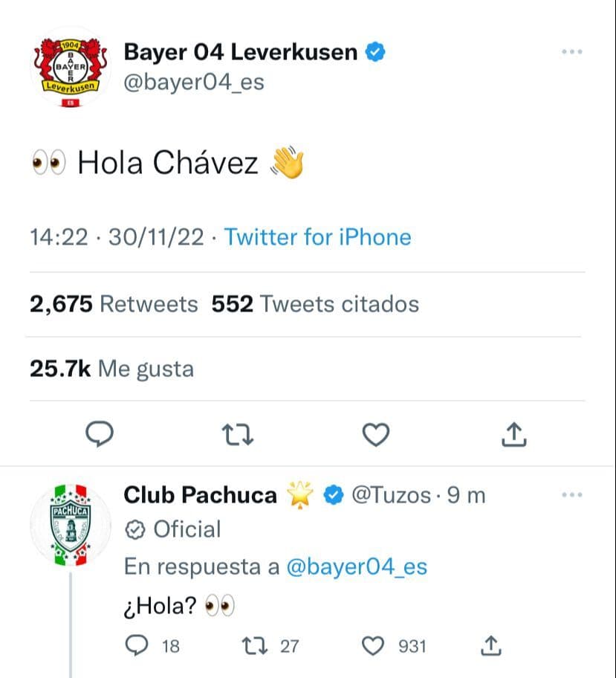Like the Bayer 04 Leverkusen tweet
616x678 pixels.
[x=376, y=434]
